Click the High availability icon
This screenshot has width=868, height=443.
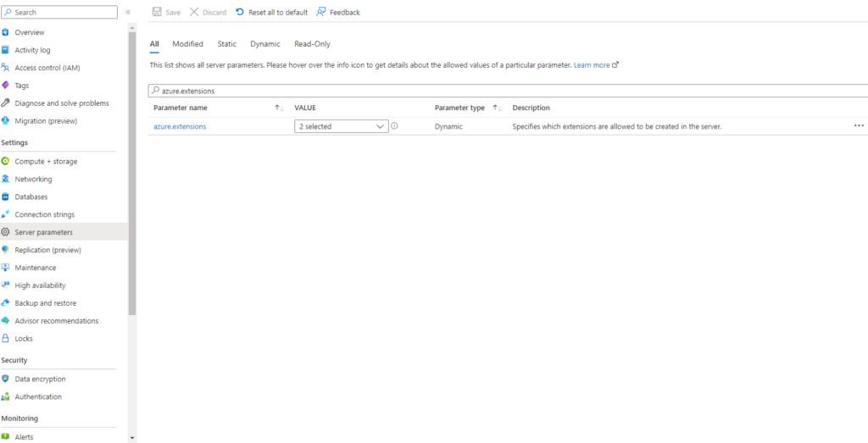click(6, 285)
